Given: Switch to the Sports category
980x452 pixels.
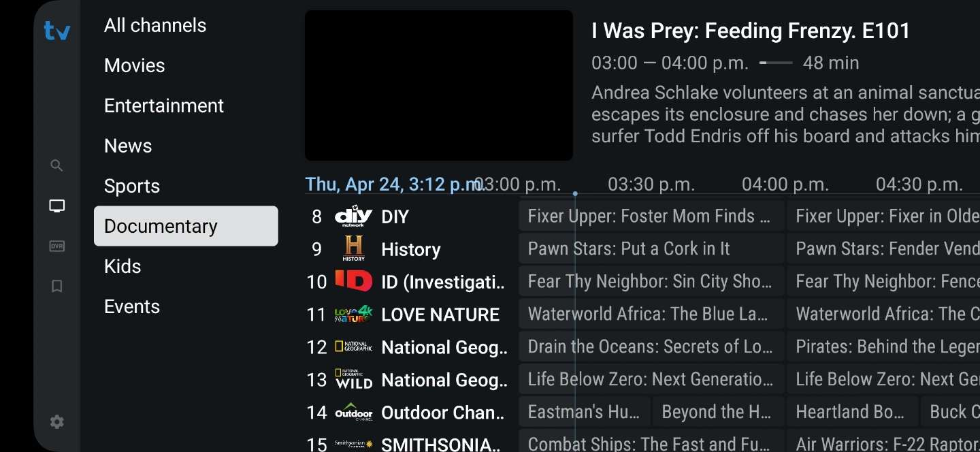Looking at the screenshot, I should (x=132, y=186).
